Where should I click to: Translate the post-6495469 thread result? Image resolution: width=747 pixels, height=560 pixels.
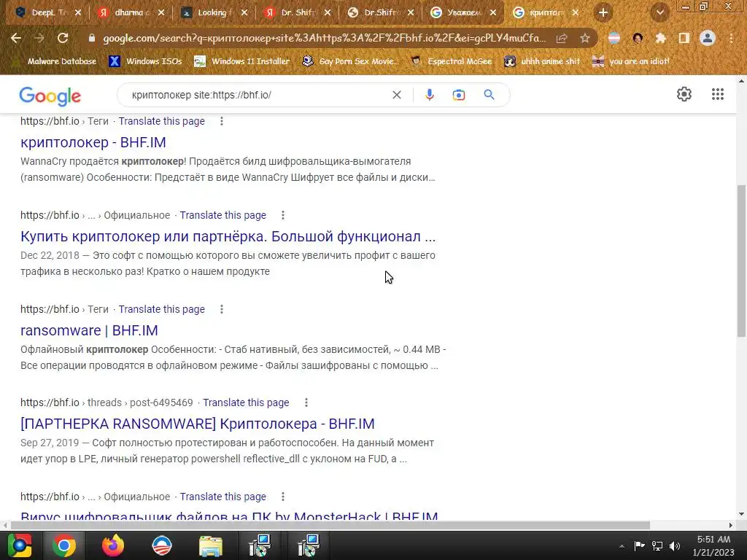click(x=246, y=402)
